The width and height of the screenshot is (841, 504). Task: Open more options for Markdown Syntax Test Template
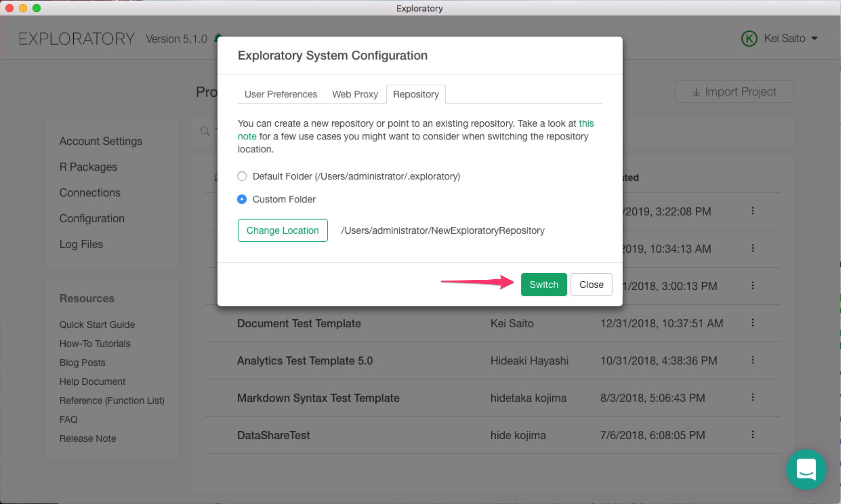[x=753, y=397]
